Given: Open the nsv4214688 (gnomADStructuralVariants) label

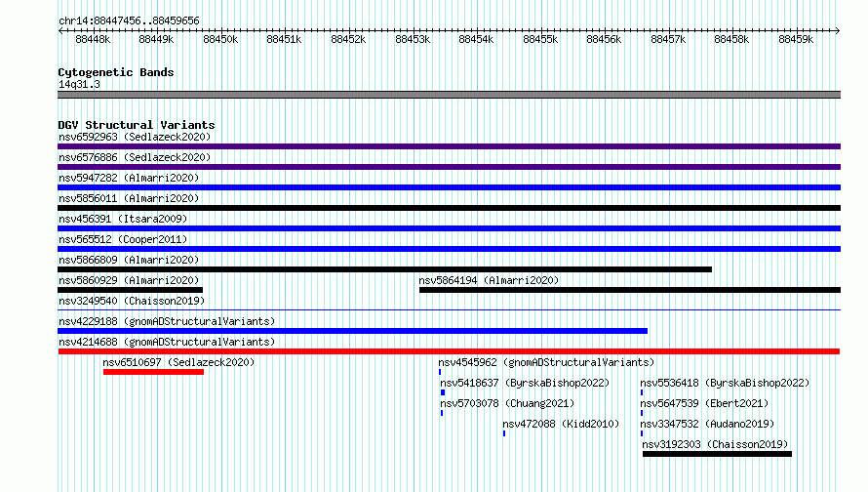Looking at the screenshot, I should [x=167, y=342].
